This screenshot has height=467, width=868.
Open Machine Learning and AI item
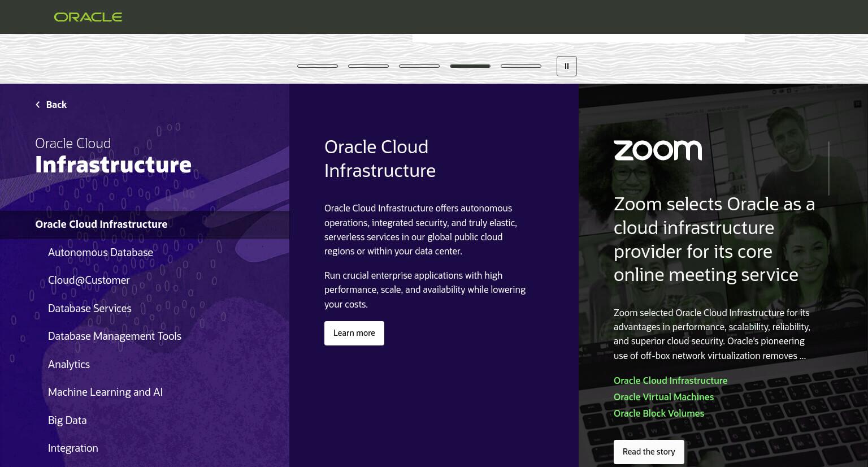105,392
